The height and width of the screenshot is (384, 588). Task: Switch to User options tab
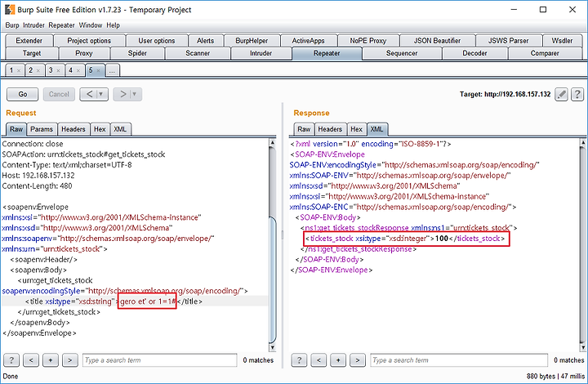(157, 41)
